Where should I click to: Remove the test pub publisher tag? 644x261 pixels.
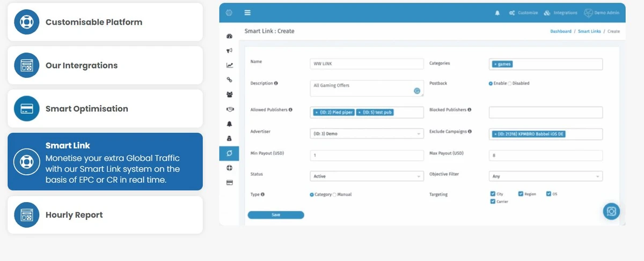click(x=360, y=113)
